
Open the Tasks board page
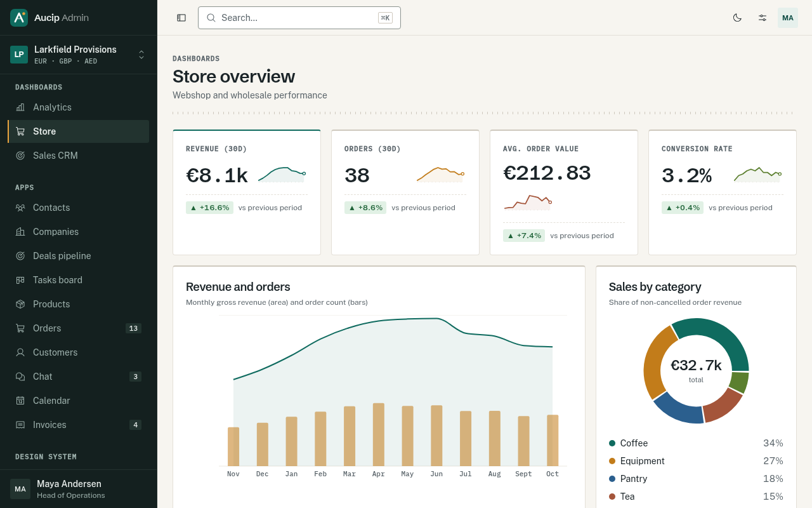(79, 280)
